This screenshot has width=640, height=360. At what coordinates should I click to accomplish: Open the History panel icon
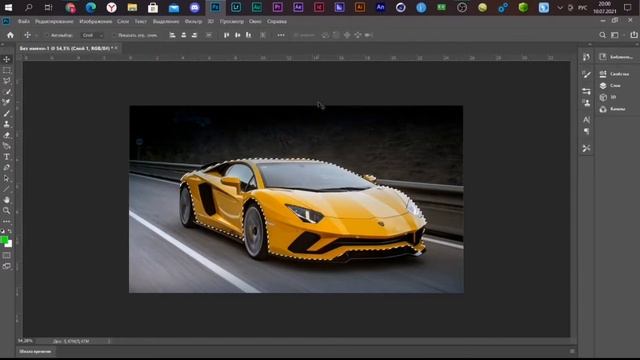coord(587,57)
